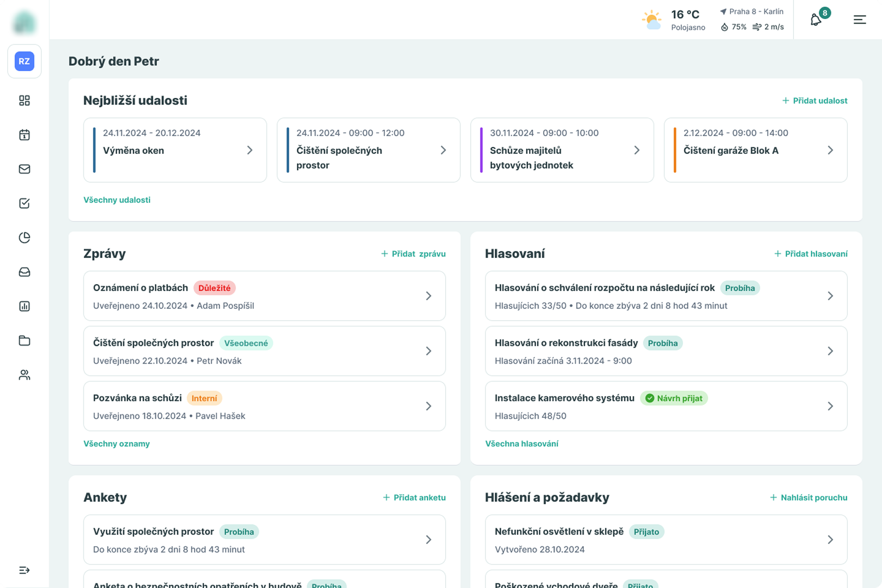Image resolution: width=882 pixels, height=588 pixels.
Task: Click event date 30.11.2024 - 09:00 - 10:00
Action: click(544, 133)
